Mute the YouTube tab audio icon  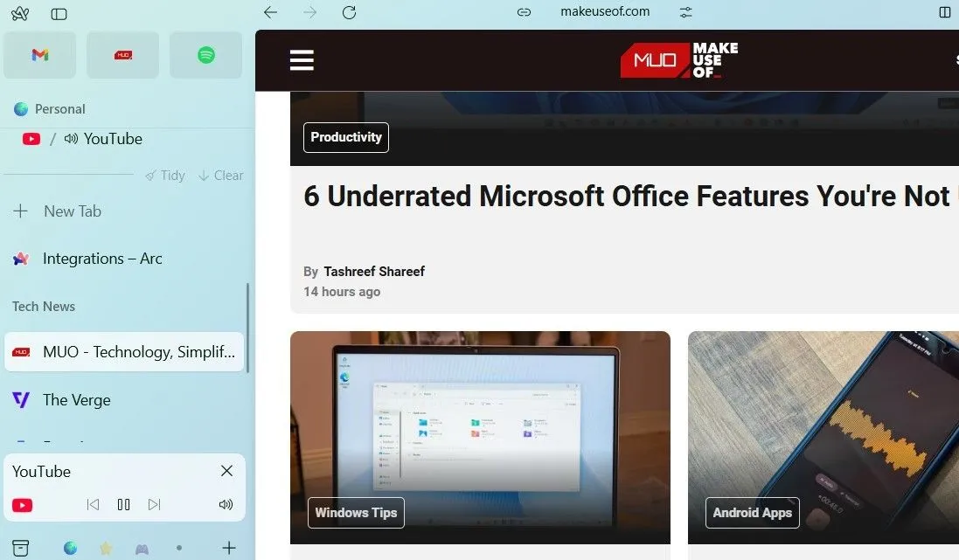[71, 139]
